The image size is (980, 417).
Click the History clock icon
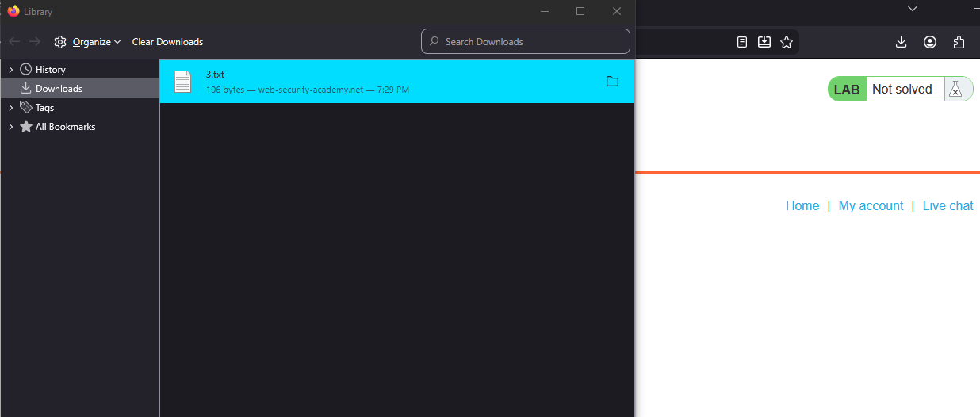click(26, 70)
